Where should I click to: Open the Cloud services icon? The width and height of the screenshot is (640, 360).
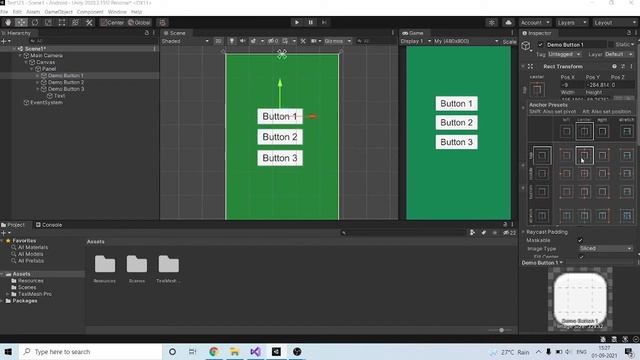click(x=508, y=22)
